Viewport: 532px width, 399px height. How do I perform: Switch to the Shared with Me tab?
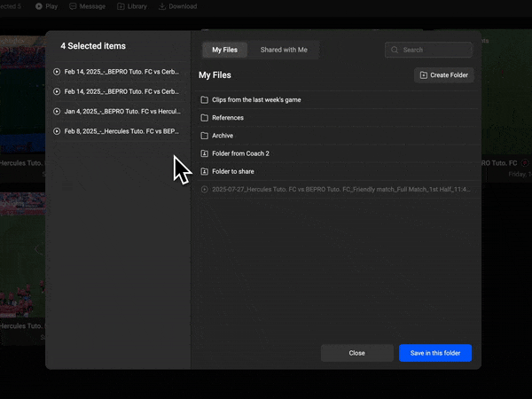coord(284,51)
